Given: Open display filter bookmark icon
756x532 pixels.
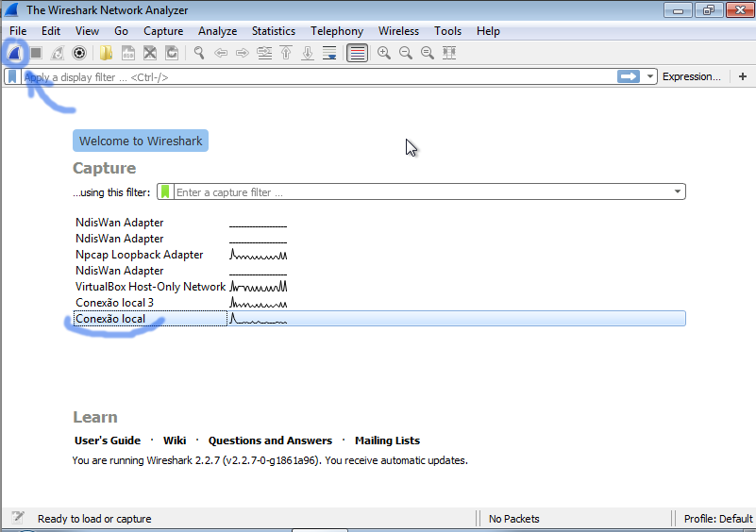Looking at the screenshot, I should (x=12, y=76).
